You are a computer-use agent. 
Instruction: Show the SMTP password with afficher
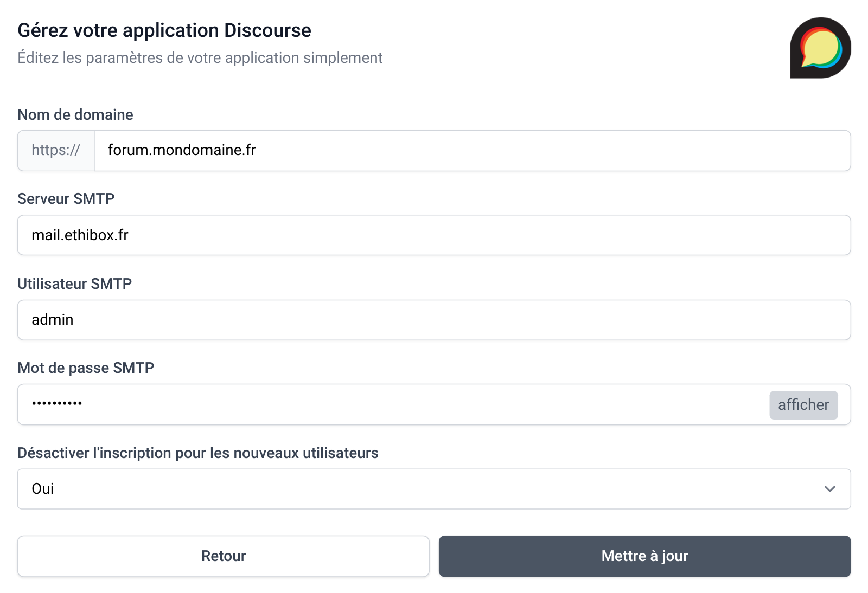803,405
